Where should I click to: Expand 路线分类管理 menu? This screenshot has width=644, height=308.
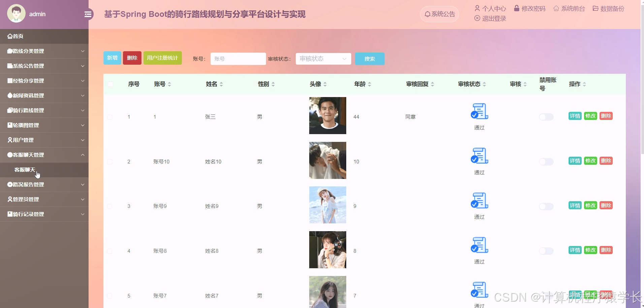click(x=44, y=51)
